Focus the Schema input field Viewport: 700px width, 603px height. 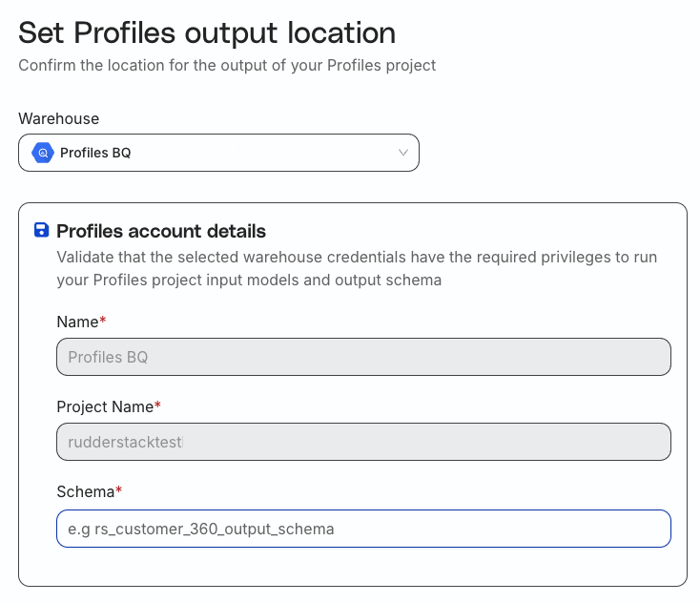(x=363, y=529)
